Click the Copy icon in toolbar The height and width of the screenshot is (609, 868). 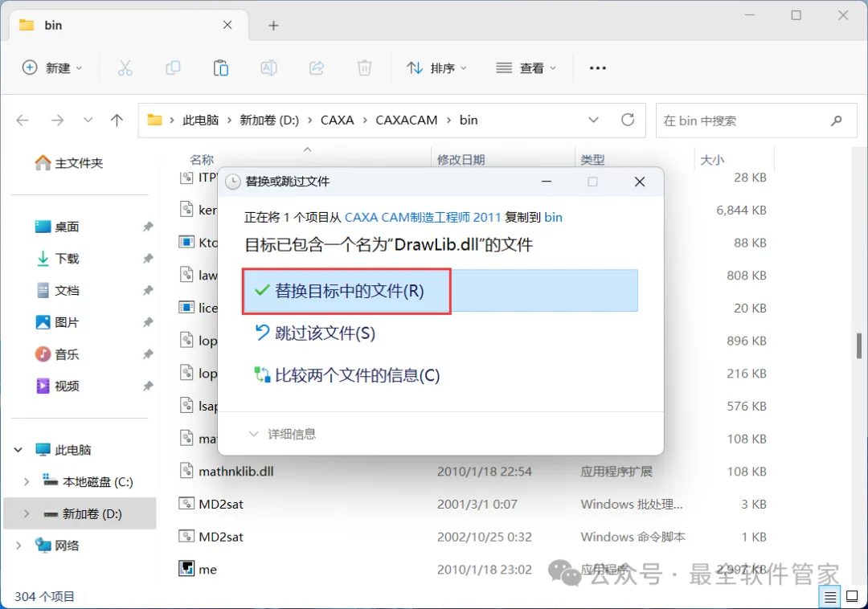pos(173,68)
